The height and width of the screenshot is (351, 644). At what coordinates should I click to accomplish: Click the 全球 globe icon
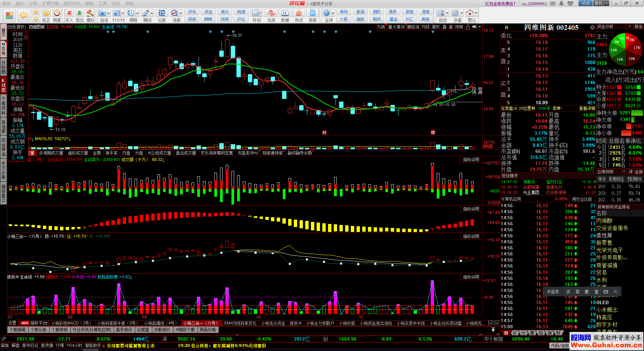click(x=327, y=16)
